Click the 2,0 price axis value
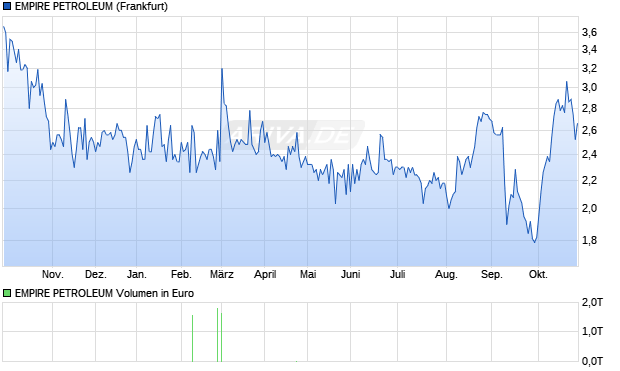Screen dimensions: 620x371 click(589, 208)
